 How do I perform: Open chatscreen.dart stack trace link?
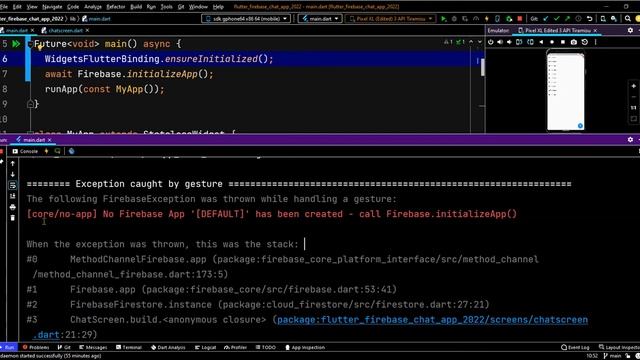(x=432, y=320)
